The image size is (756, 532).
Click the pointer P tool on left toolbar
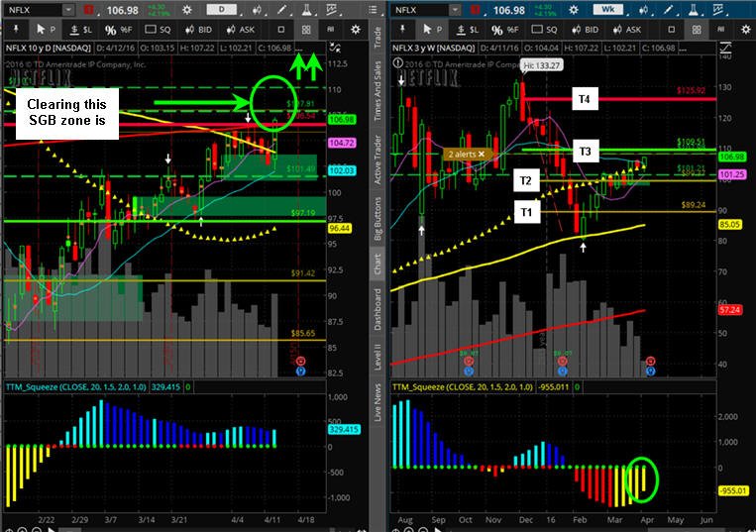(x=46, y=30)
